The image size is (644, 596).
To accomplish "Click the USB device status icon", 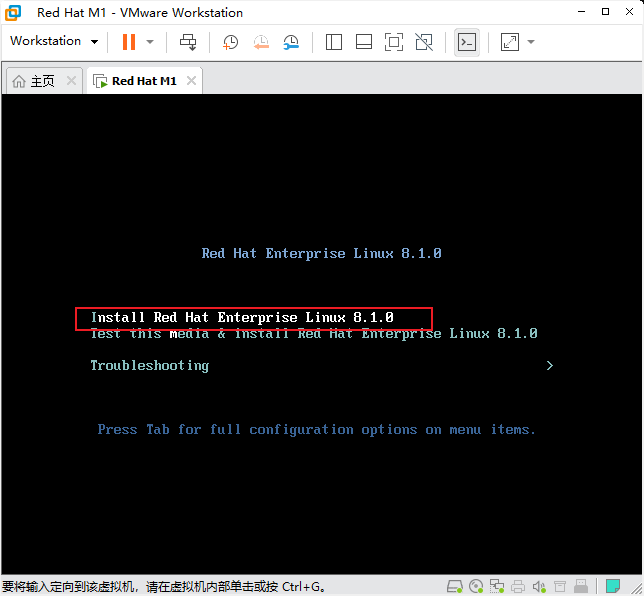I will pos(581,586).
